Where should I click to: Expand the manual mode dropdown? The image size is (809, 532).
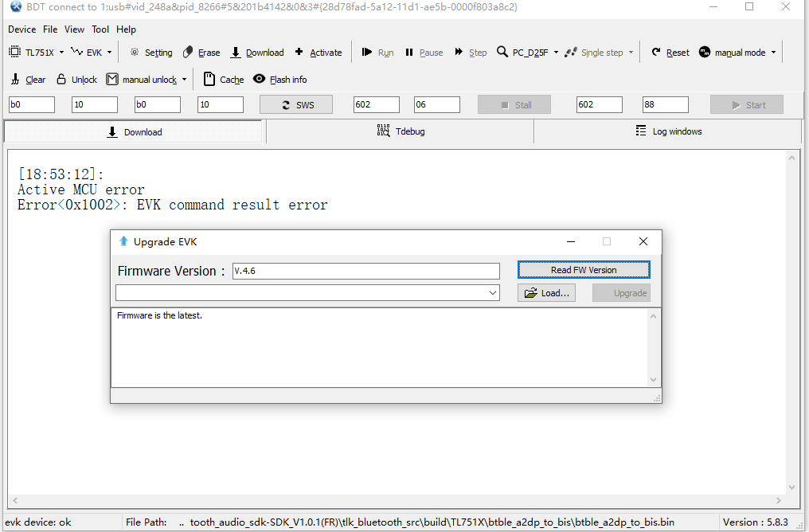coord(773,53)
